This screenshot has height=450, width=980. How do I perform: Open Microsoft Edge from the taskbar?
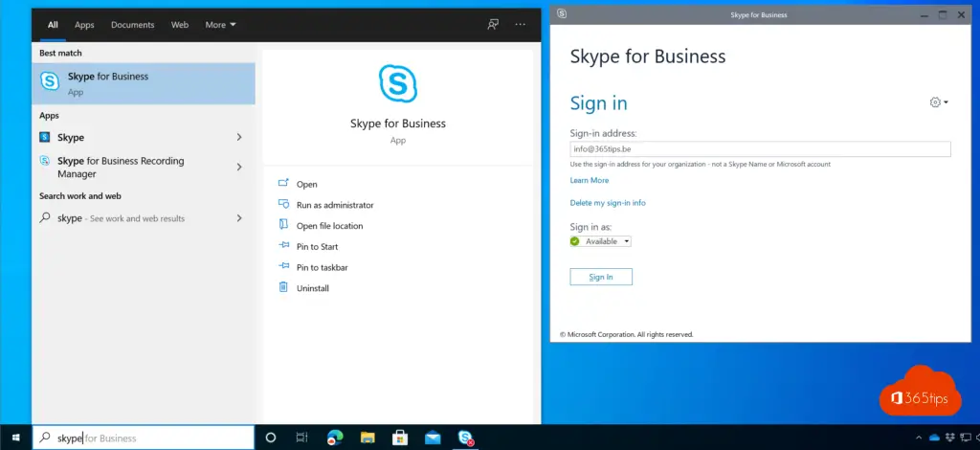point(335,438)
